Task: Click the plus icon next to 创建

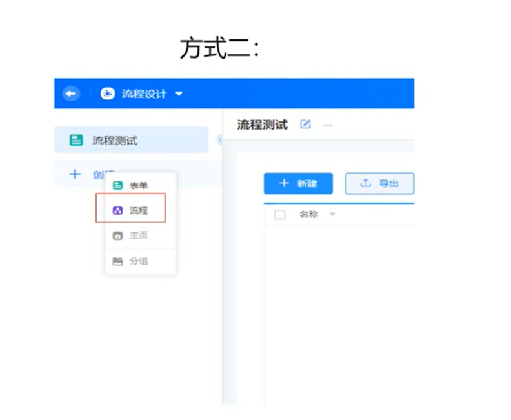Action: tap(75, 174)
